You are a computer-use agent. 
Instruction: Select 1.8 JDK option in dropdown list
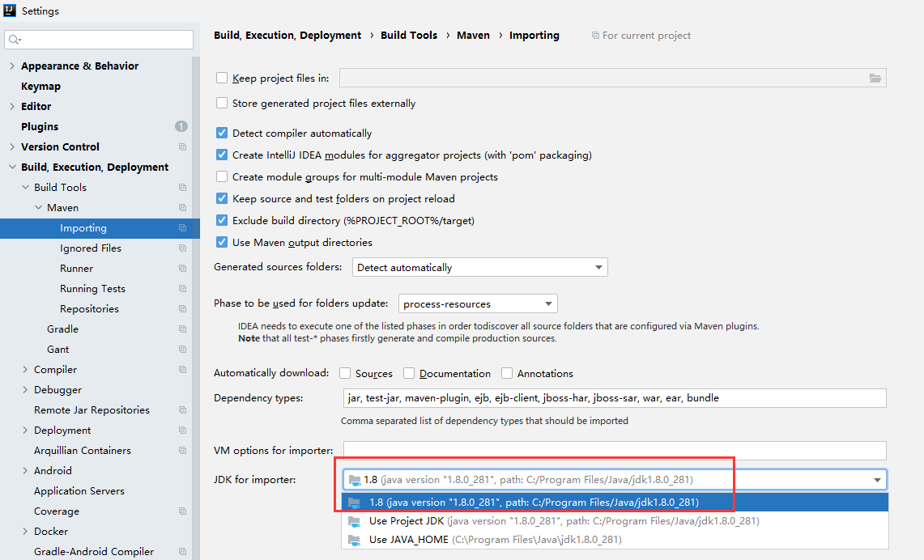pyautogui.click(x=615, y=503)
